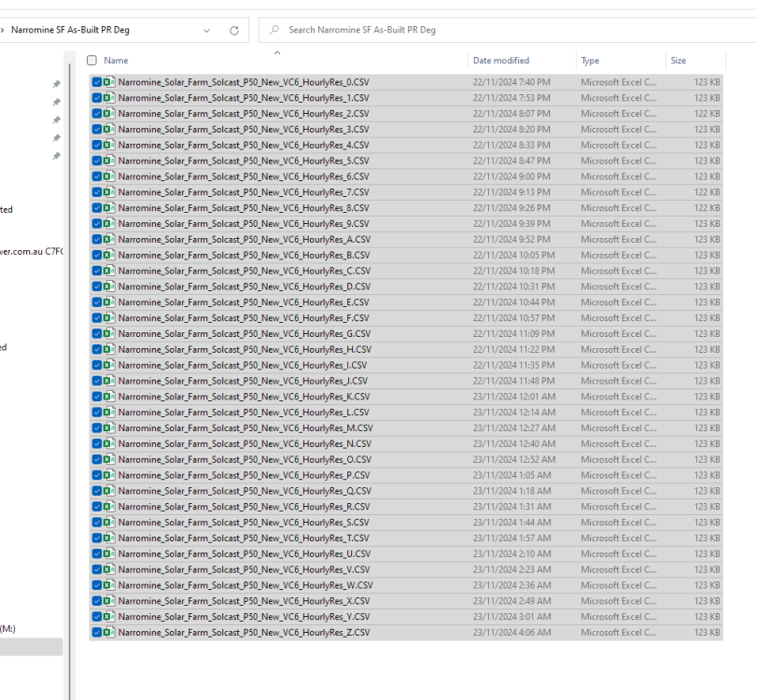Open the address bar history dropdown chevron
757x700 pixels.
point(207,30)
